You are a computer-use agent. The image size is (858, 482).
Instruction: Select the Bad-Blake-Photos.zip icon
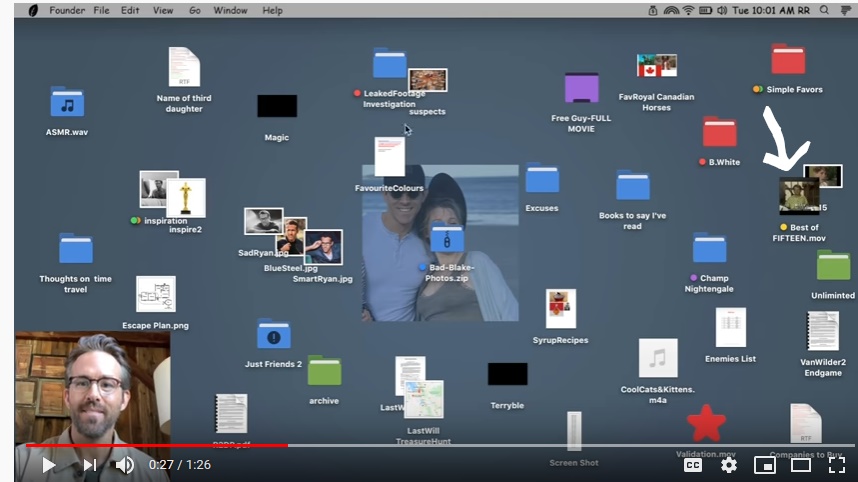coord(447,237)
